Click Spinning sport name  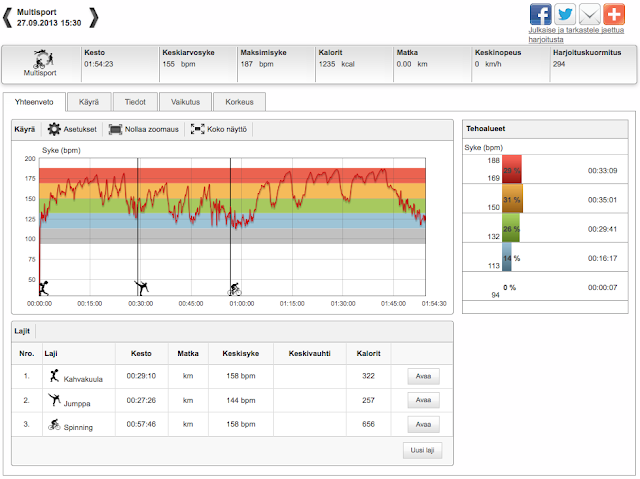[78, 428]
